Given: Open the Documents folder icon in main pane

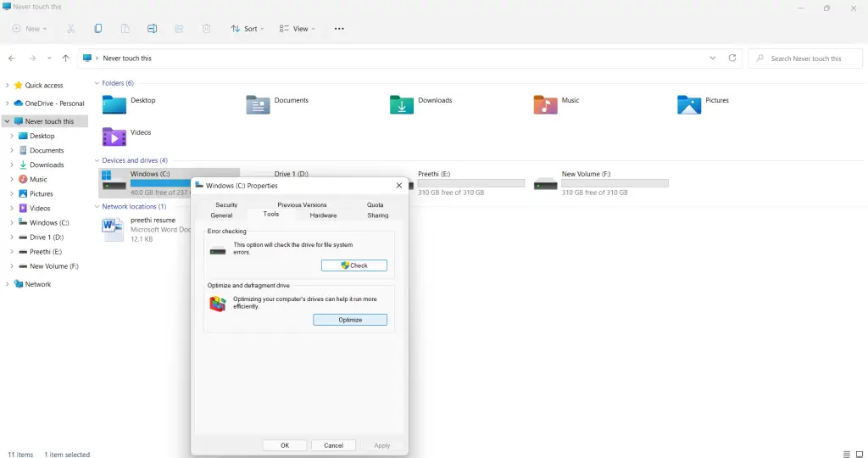Looking at the screenshot, I should pos(258,104).
